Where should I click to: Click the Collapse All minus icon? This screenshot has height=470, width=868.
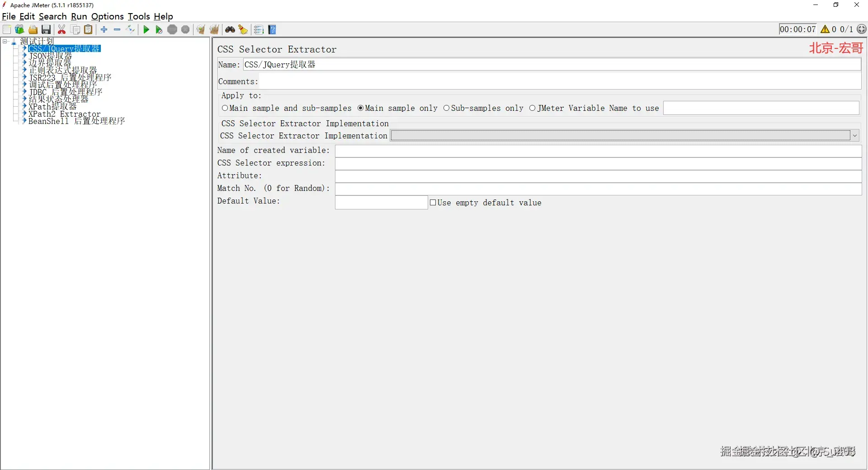[117, 30]
